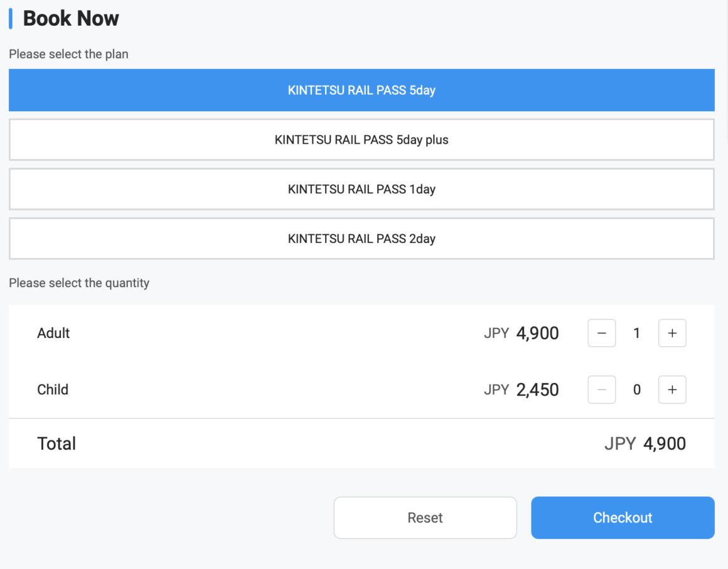The image size is (728, 569).
Task: Click the Child price 2,450
Action: pos(537,390)
